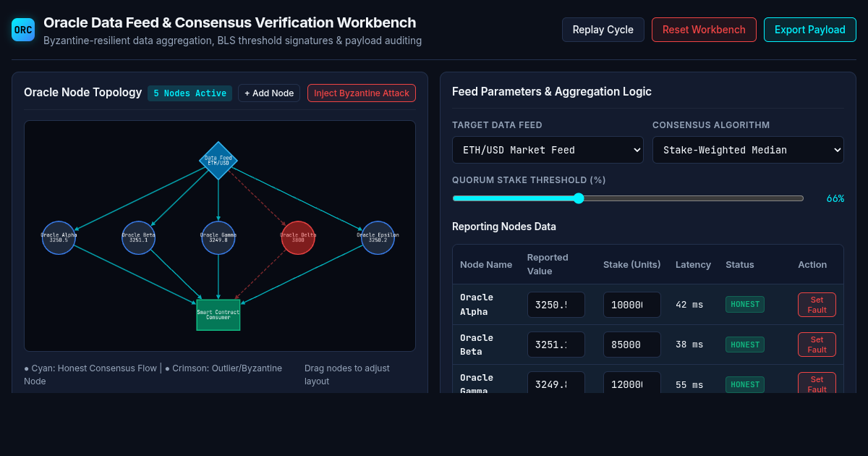The image size is (868, 456).
Task: Select the Oracle Gamma node circle
Action: point(218,237)
